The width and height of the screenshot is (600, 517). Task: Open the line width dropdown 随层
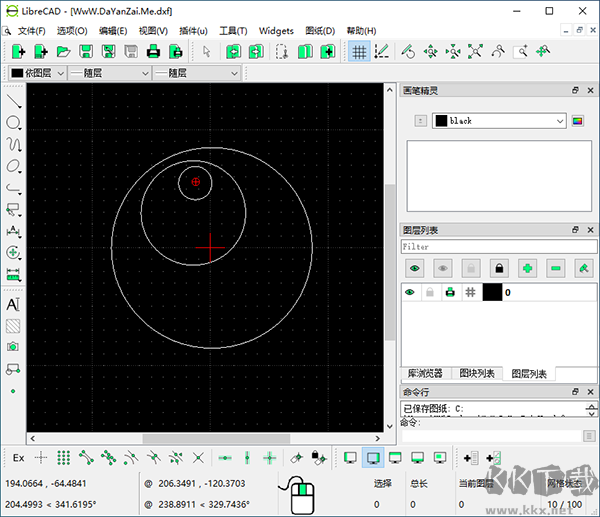[x=109, y=73]
